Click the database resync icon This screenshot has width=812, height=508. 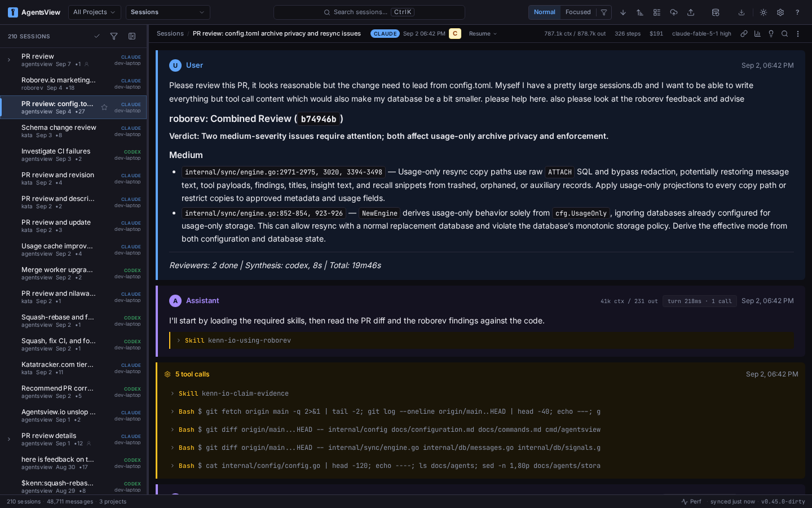[716, 12]
